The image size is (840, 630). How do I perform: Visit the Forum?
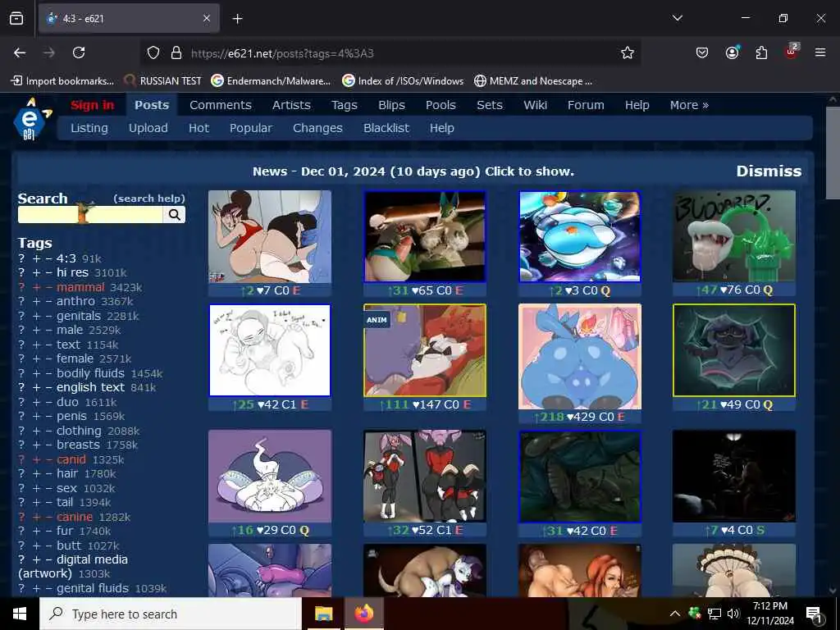pyautogui.click(x=586, y=105)
